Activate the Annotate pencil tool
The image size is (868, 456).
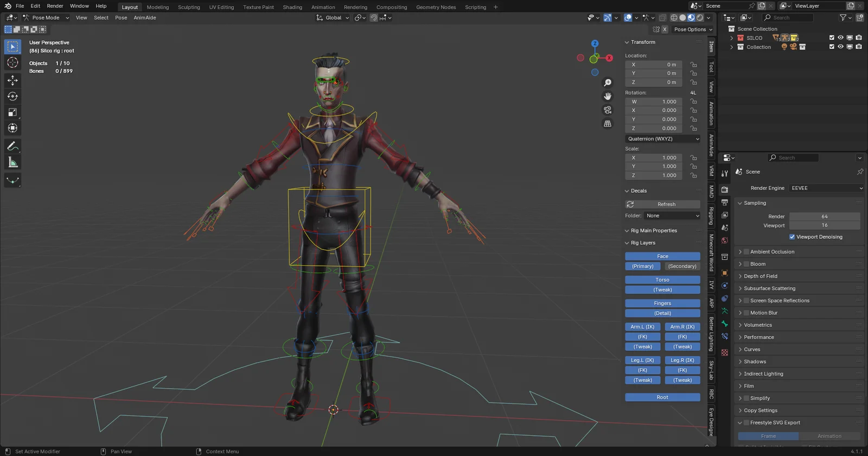pyautogui.click(x=12, y=146)
